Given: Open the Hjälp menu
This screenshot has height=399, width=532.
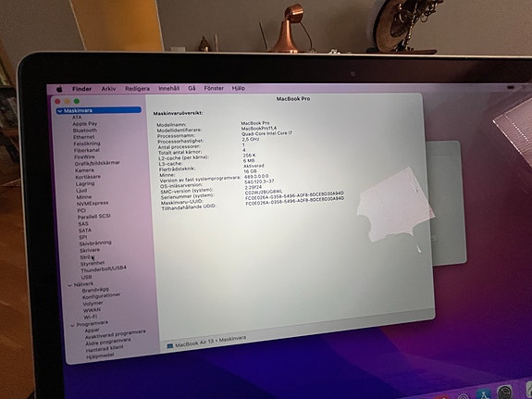Looking at the screenshot, I should (x=239, y=88).
